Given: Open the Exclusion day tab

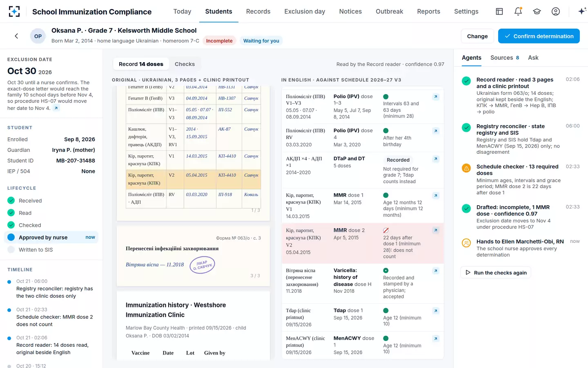Looking at the screenshot, I should click(x=305, y=11).
